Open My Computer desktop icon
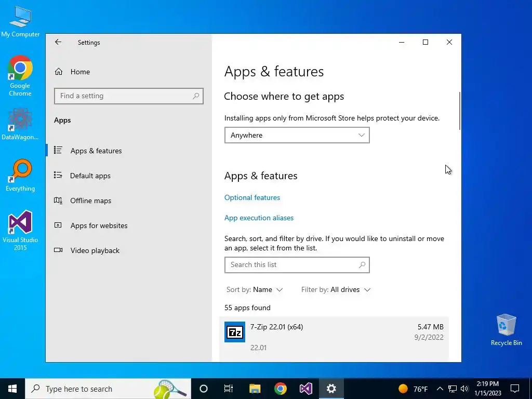 pyautogui.click(x=20, y=22)
